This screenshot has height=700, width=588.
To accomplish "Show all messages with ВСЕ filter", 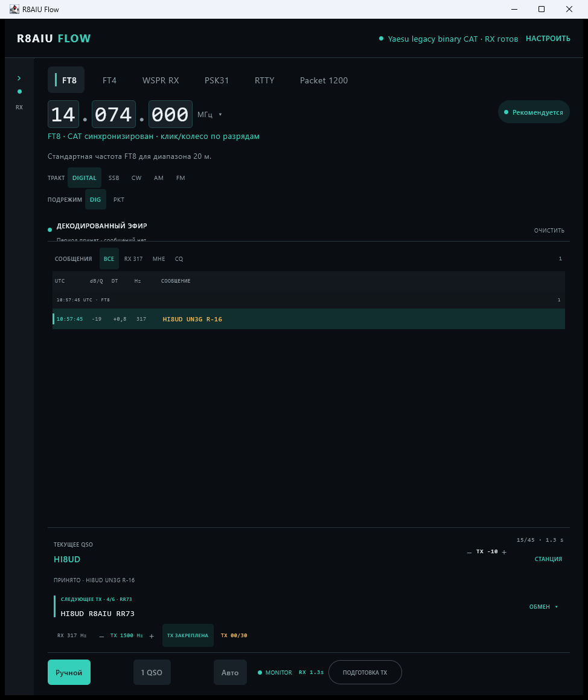I will click(x=109, y=258).
